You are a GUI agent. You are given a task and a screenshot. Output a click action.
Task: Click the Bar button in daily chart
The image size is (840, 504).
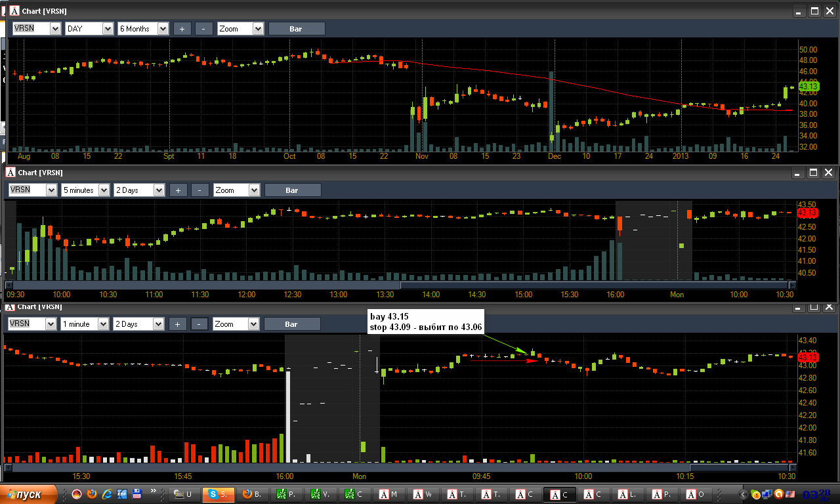tap(297, 29)
